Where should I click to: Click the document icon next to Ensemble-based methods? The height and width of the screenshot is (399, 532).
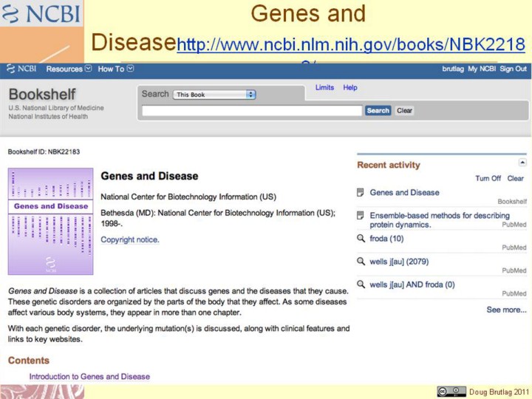[361, 216]
